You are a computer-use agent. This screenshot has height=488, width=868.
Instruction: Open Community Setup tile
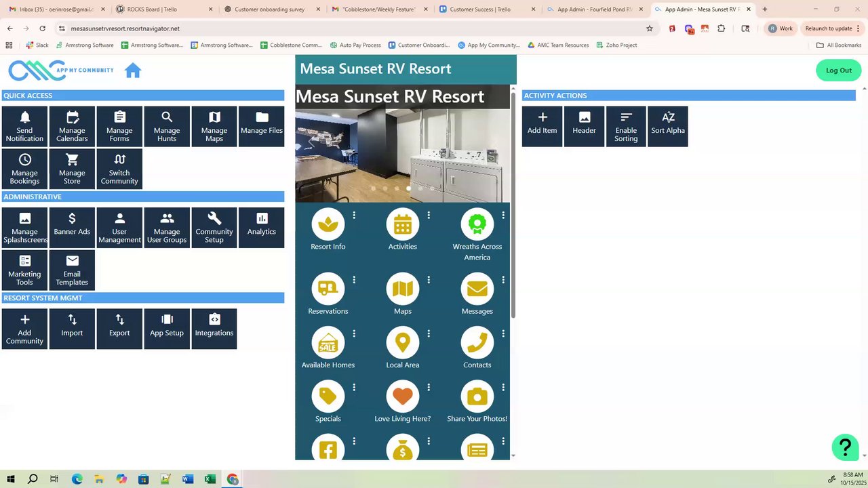[x=214, y=228]
